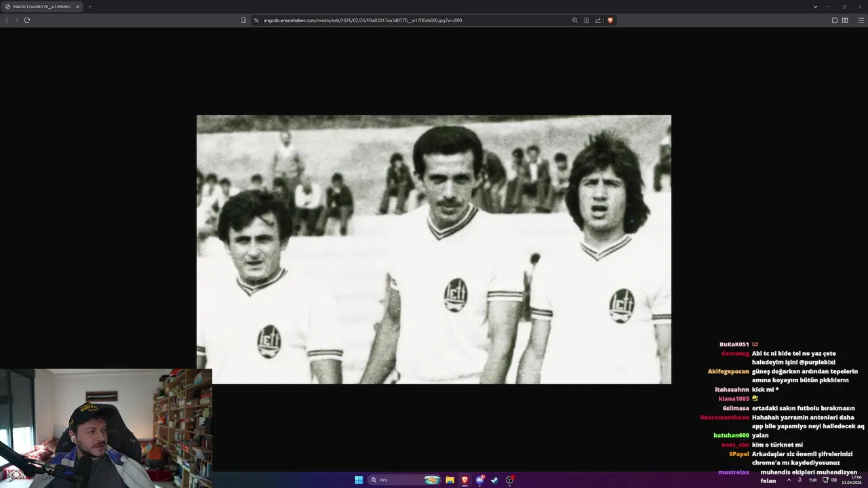868x488 pixels.
Task: Click chat username Akifegepocan
Action: coord(728,371)
